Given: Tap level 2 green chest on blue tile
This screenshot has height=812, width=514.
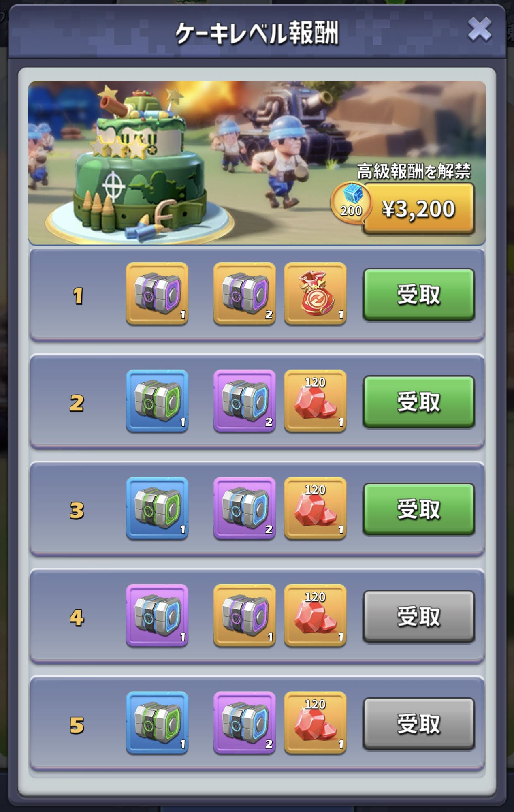Looking at the screenshot, I should (x=157, y=401).
